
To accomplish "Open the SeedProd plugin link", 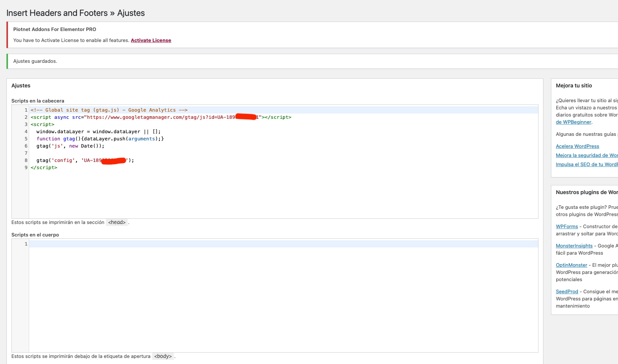I will (x=567, y=292).
